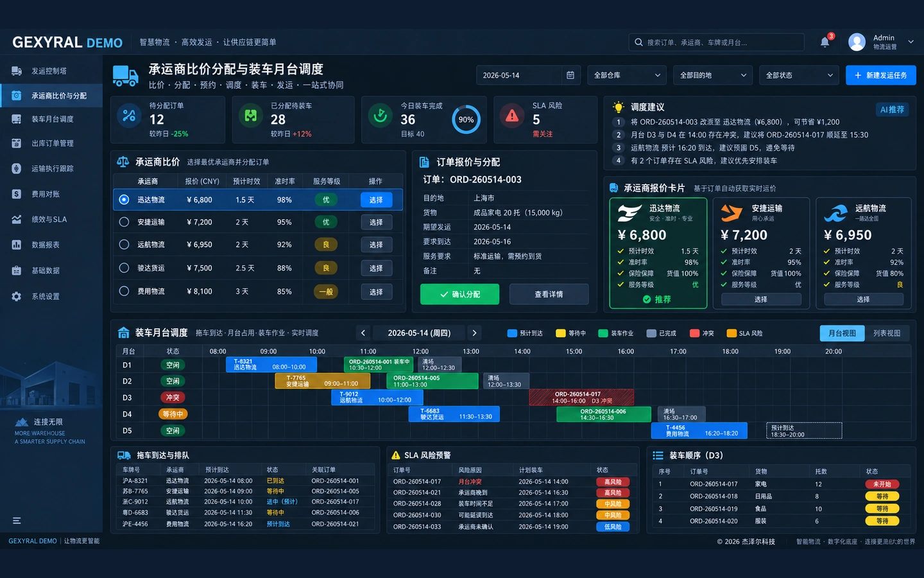Click the 90% completion progress ring
The height and width of the screenshot is (578, 924).
(x=466, y=119)
